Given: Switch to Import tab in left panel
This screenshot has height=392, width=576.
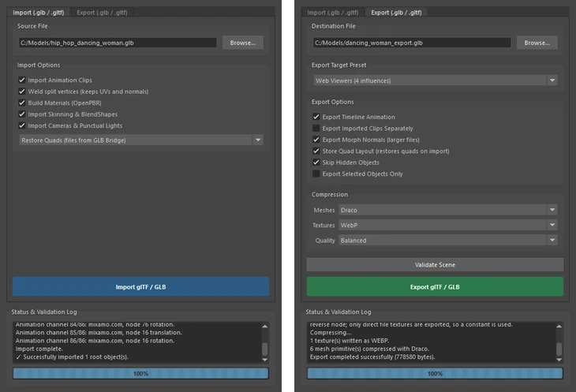Looking at the screenshot, I should [x=38, y=13].
